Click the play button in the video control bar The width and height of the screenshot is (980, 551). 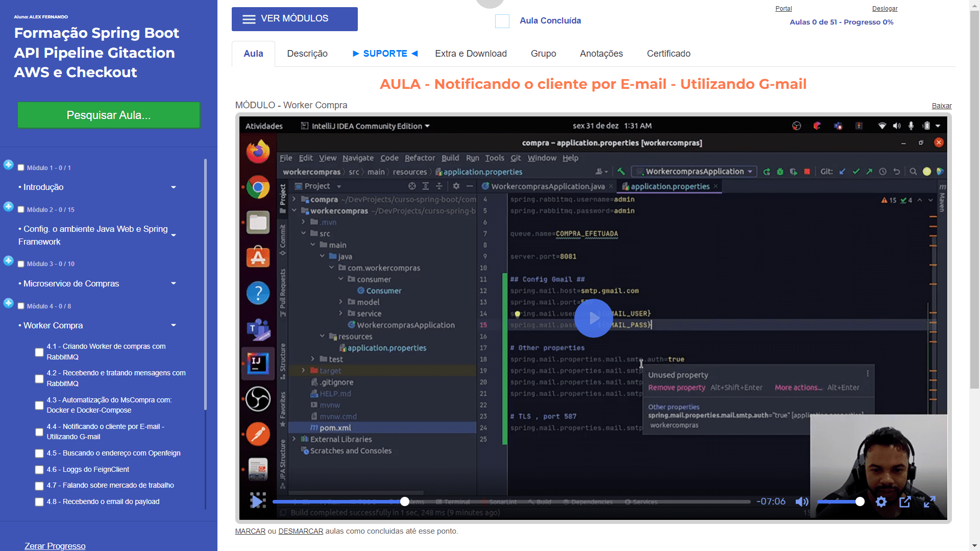[258, 501]
